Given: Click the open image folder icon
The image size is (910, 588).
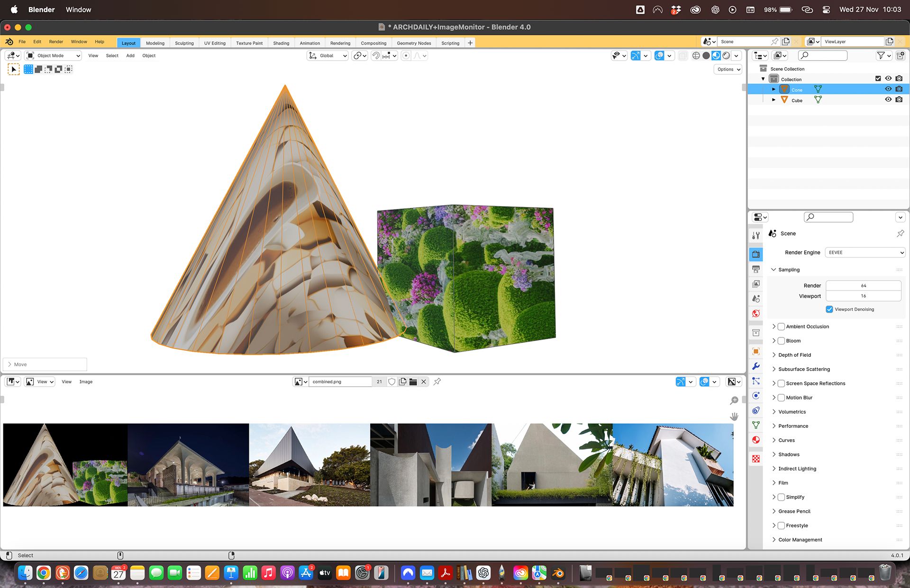Looking at the screenshot, I should (413, 382).
